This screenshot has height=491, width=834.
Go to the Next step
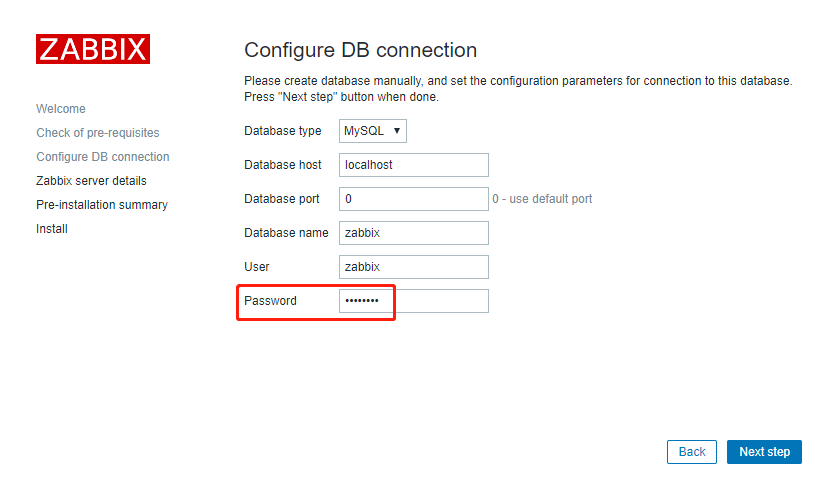point(764,452)
